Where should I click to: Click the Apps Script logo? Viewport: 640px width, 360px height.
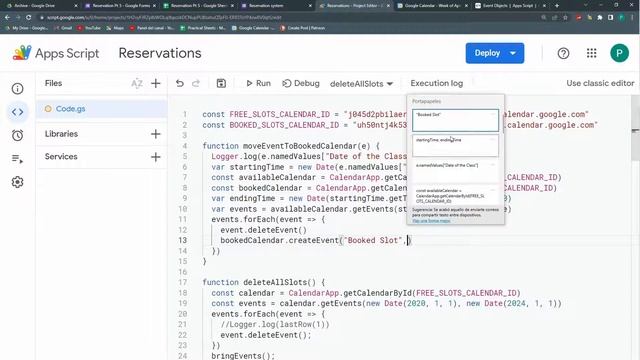pyautogui.click(x=56, y=53)
